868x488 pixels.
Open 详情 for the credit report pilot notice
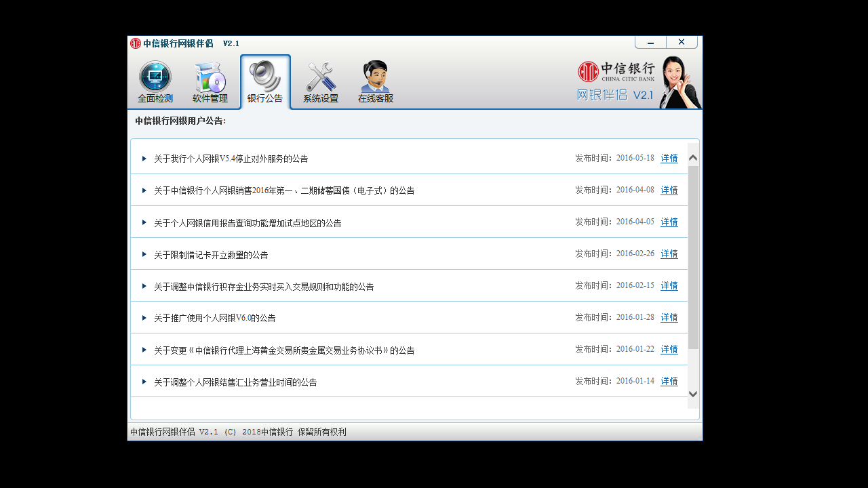coord(669,222)
